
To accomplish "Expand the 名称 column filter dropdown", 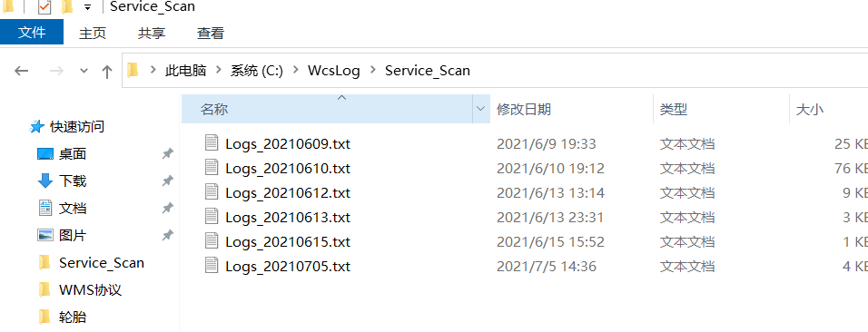I will (480, 110).
